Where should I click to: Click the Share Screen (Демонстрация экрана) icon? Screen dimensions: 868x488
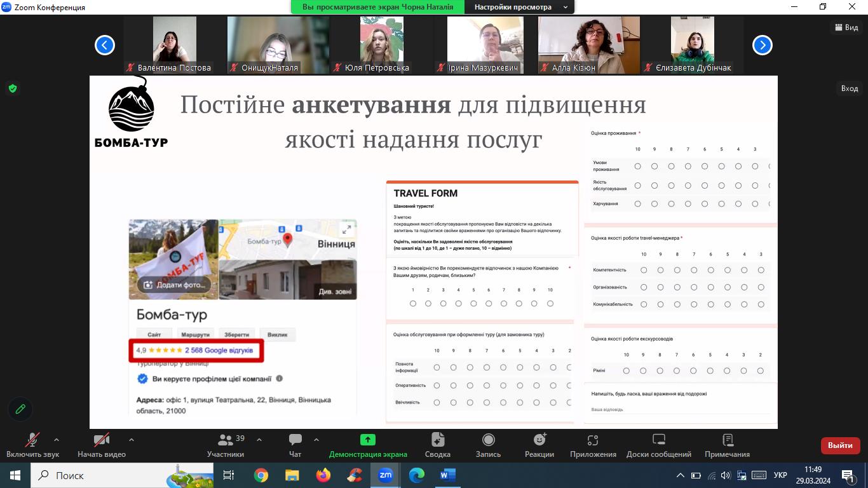367,440
